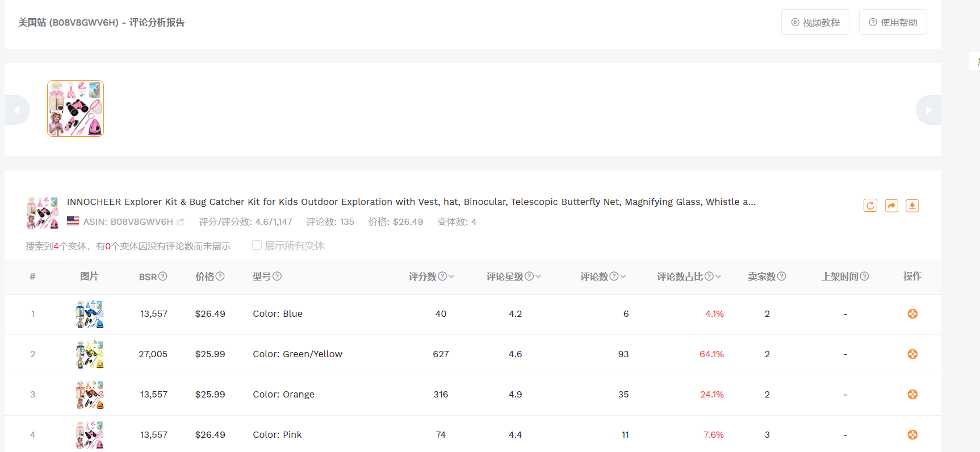Click the 4.1% review share value
The image size is (980, 452).
pos(714,314)
